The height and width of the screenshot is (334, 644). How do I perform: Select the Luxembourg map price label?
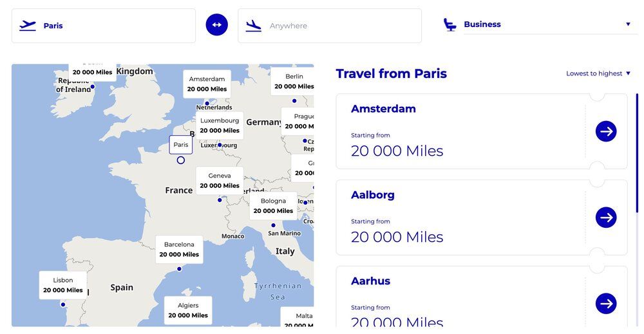click(220, 125)
